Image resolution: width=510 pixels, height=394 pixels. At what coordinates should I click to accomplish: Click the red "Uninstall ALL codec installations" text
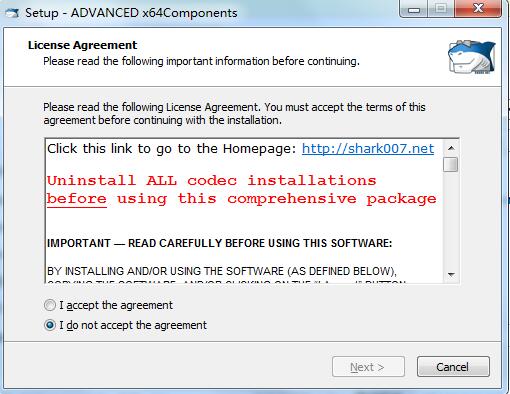(x=212, y=180)
